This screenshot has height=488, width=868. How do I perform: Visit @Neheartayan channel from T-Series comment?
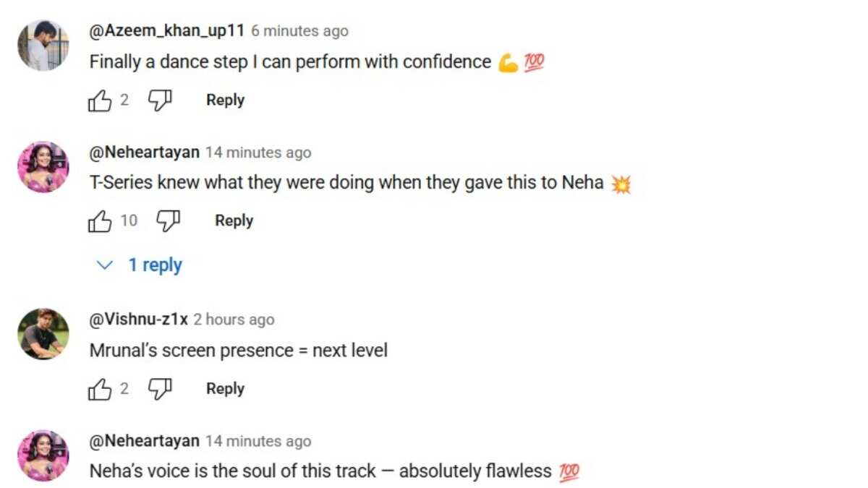144,153
